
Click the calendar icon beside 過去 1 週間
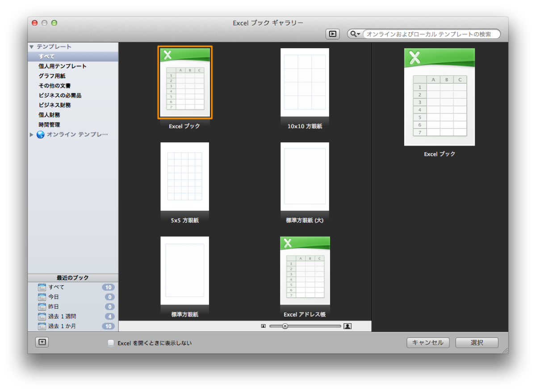coord(42,317)
